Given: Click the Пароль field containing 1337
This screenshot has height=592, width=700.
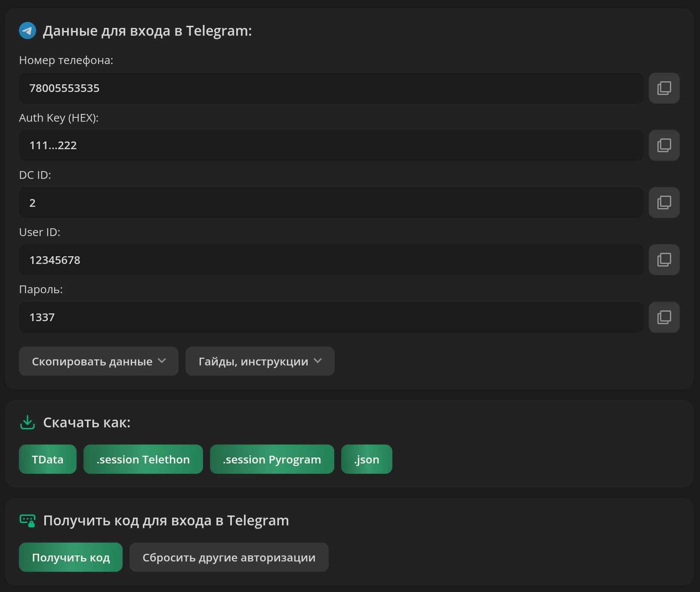Looking at the screenshot, I should click(x=331, y=317).
